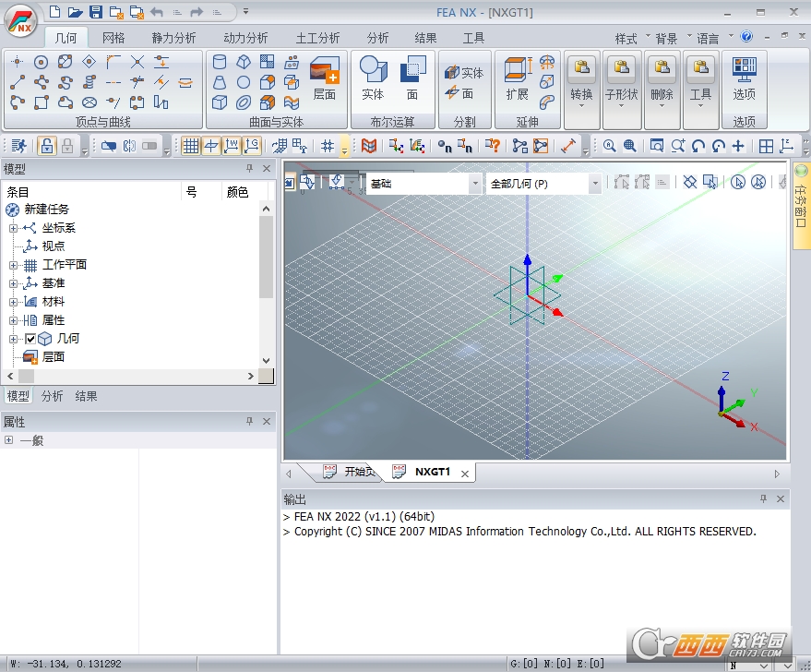
Task: Open the 工具 button in ribbon group
Action: (x=701, y=90)
